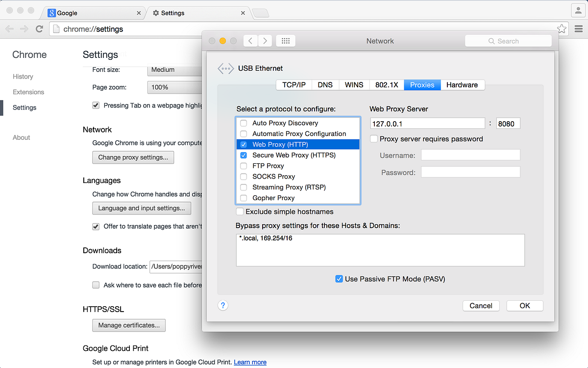Click Cancel in the Network dialog
The height and width of the screenshot is (368, 588).
click(x=481, y=306)
